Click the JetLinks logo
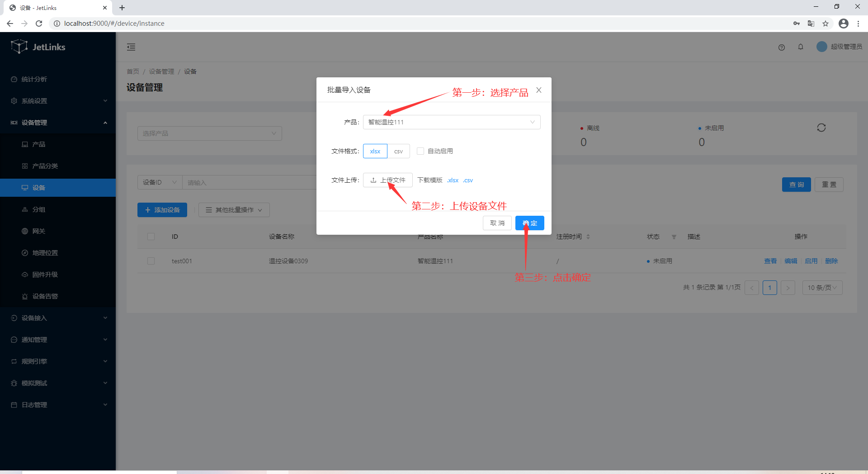 click(38, 47)
